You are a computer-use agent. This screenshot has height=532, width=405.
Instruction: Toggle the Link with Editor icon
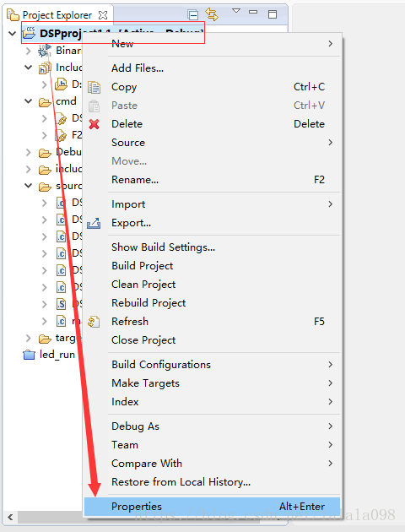(x=212, y=14)
